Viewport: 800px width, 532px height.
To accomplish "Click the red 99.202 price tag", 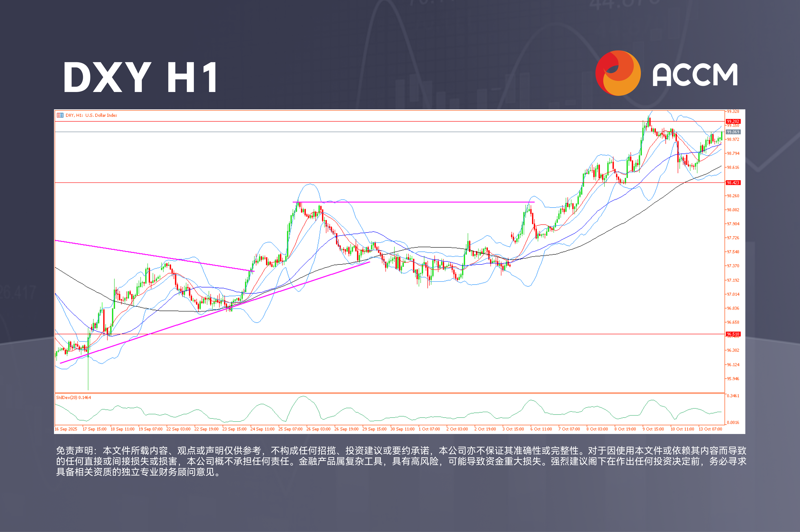I will click(x=733, y=122).
